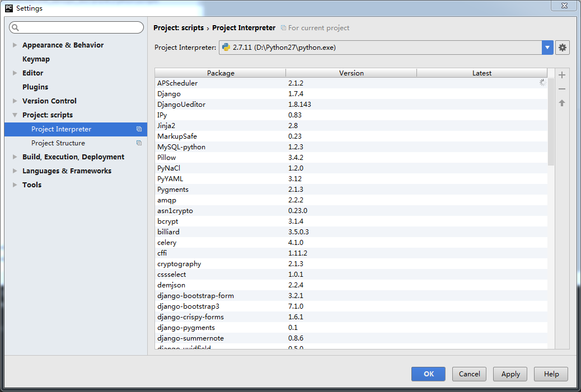
Task: Select the demjson package row
Action: click(x=351, y=285)
